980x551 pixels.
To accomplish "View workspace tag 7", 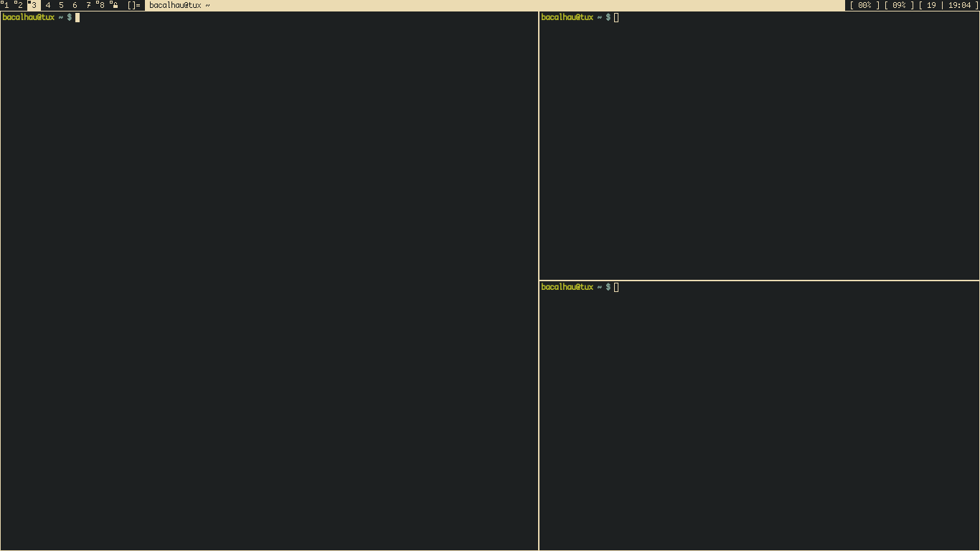I will [x=88, y=5].
